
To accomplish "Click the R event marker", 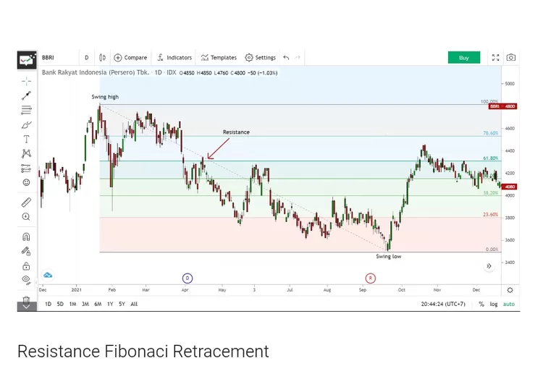I will [370, 278].
